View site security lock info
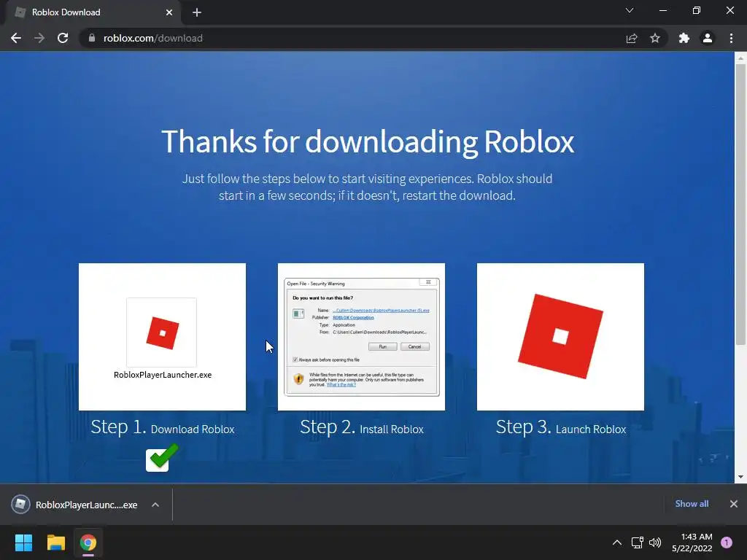747x560 pixels. 92,38
